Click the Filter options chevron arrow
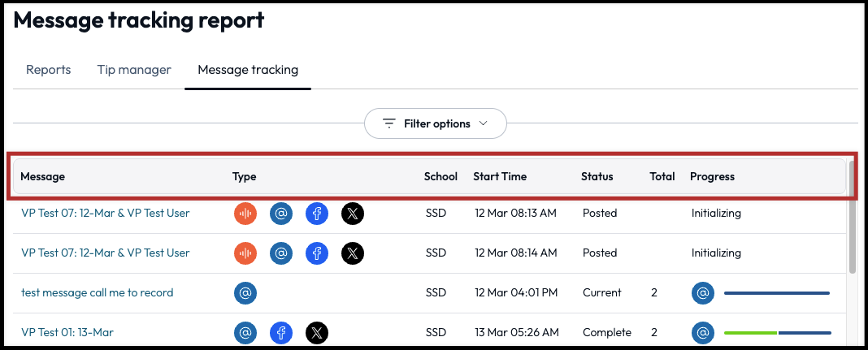 483,123
